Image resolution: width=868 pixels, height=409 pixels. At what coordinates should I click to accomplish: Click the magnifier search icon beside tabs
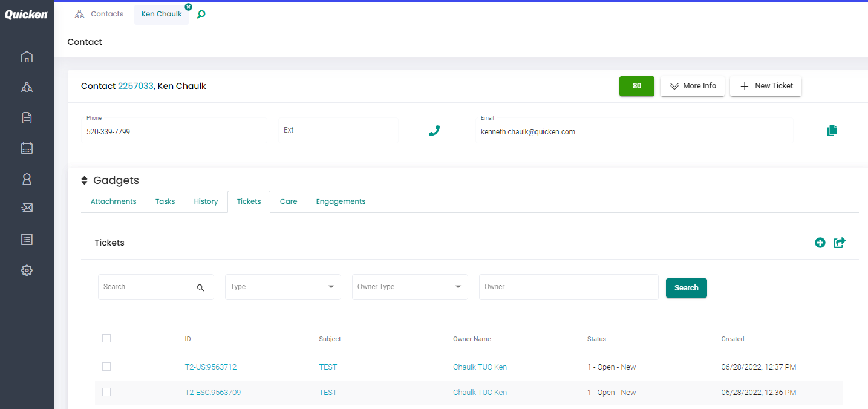coord(201,15)
